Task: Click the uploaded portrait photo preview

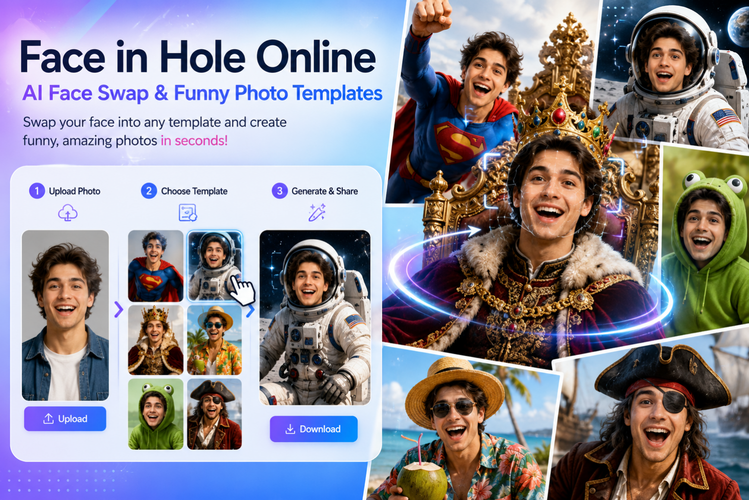Action: [x=65, y=315]
